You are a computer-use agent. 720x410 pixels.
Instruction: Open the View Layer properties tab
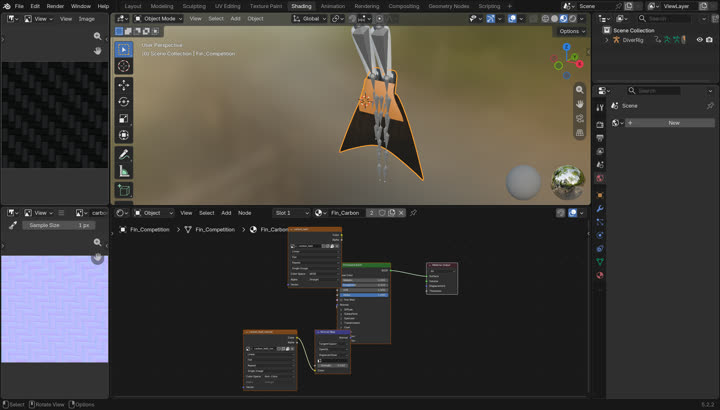click(600, 151)
